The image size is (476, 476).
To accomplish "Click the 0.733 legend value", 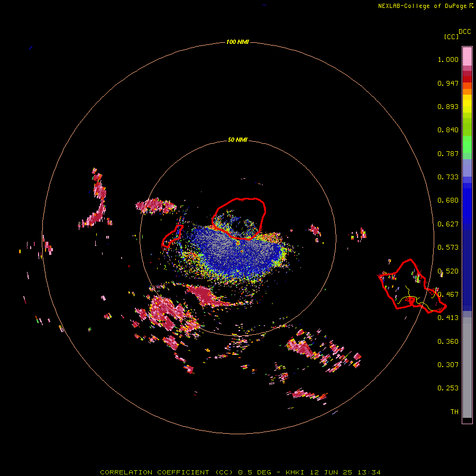I will pos(448,177).
